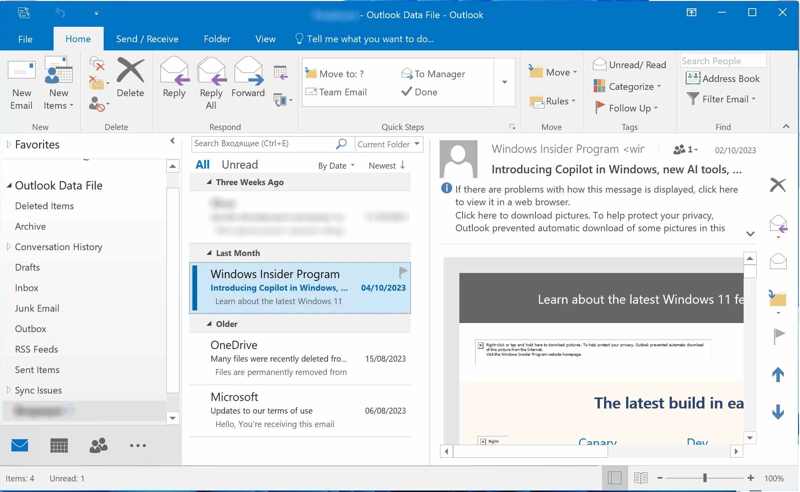Toggle the Newest sort order
Viewport: 800px width, 492px height.
click(x=387, y=165)
